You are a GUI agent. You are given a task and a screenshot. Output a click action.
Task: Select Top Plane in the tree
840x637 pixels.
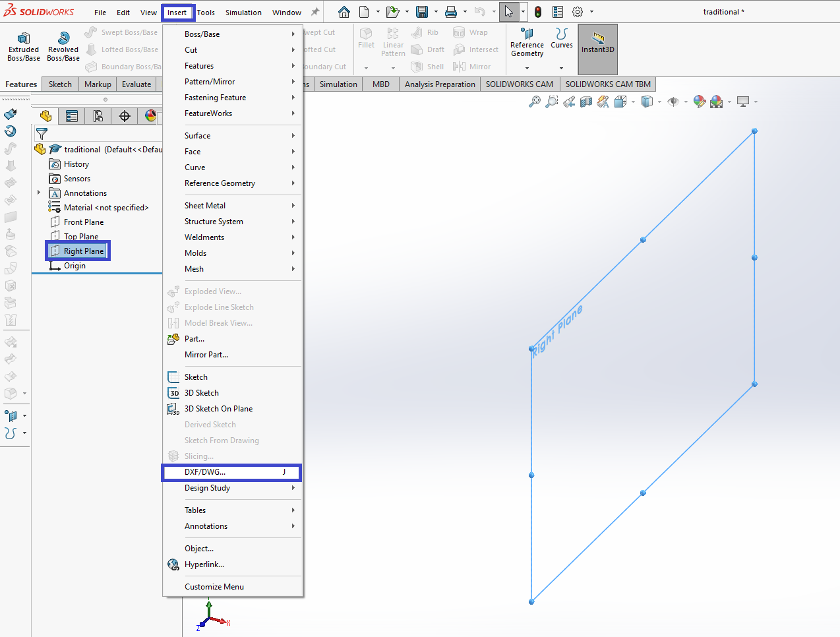(x=74, y=236)
